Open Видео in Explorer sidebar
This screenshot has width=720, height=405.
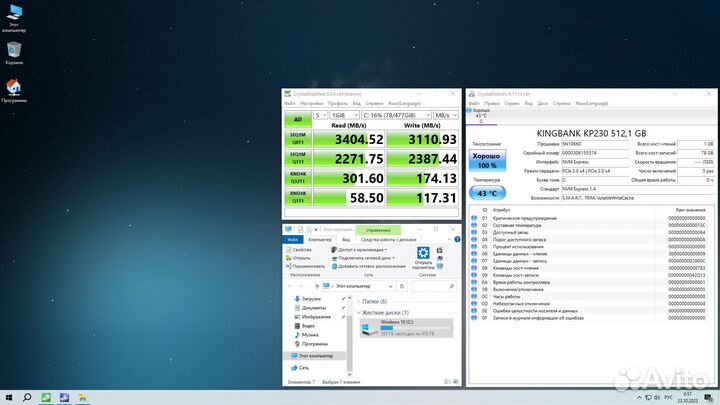pyautogui.click(x=308, y=326)
